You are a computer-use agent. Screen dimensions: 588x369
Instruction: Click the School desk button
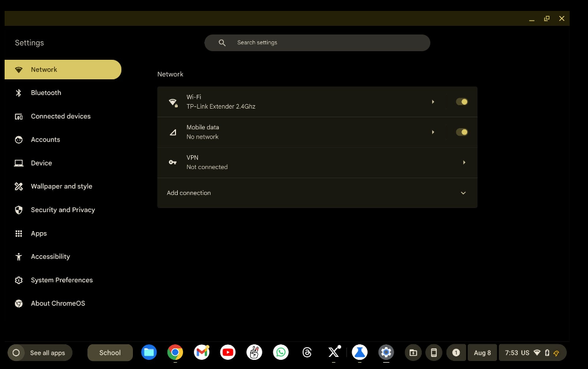click(x=110, y=353)
